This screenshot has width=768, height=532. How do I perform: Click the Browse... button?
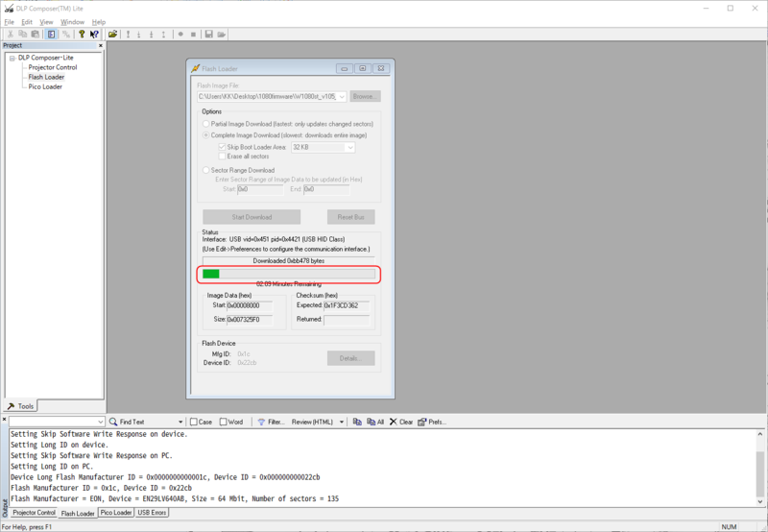point(366,96)
